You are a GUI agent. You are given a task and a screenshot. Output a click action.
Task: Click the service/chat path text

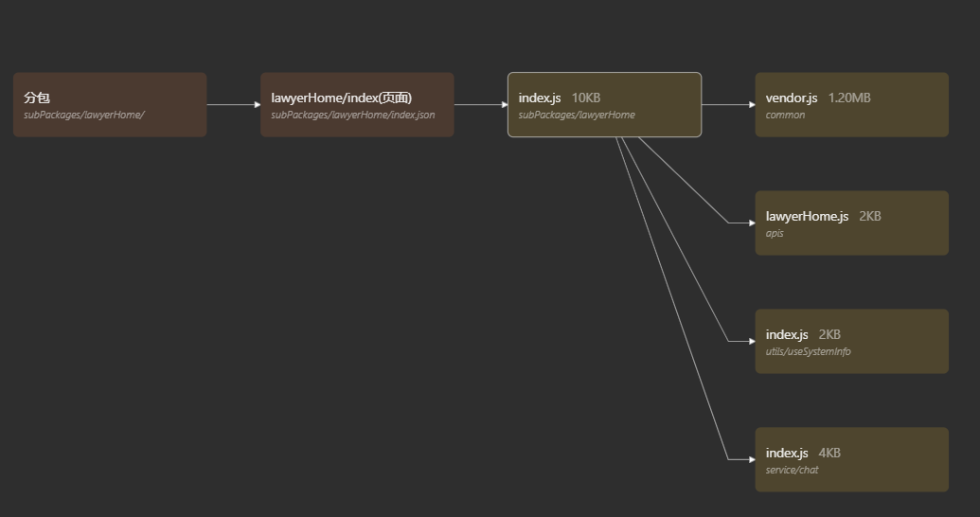[x=792, y=471]
